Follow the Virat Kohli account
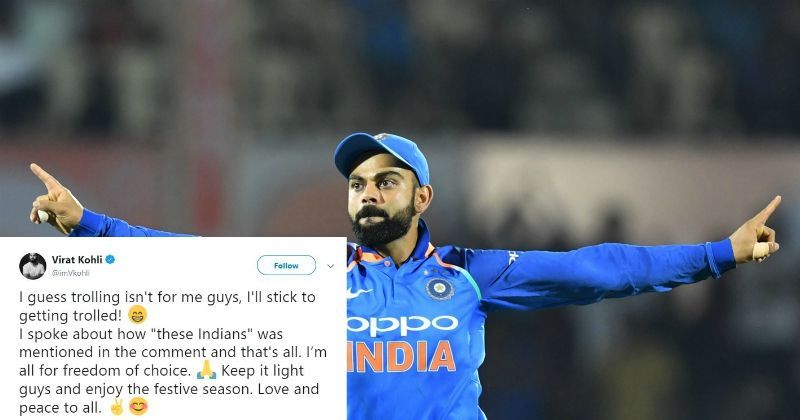Screen dimensions: 800x420 (x=286, y=265)
